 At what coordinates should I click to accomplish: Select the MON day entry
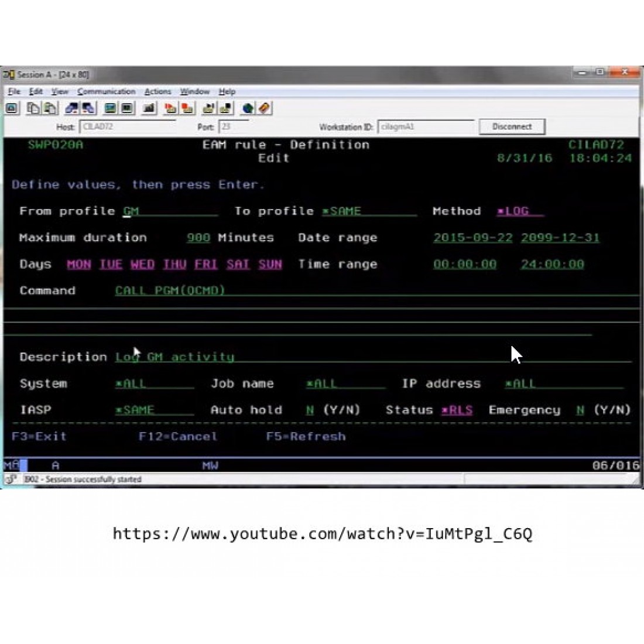point(79,265)
